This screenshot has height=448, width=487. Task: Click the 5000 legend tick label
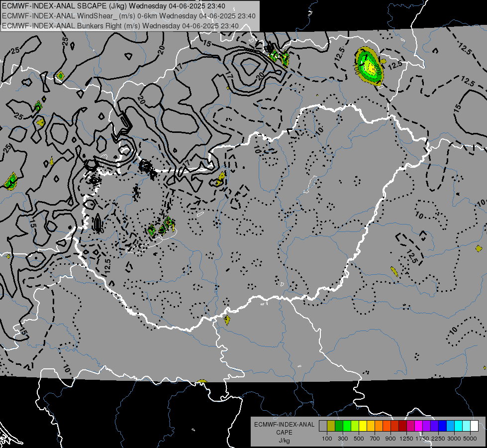coord(470,439)
